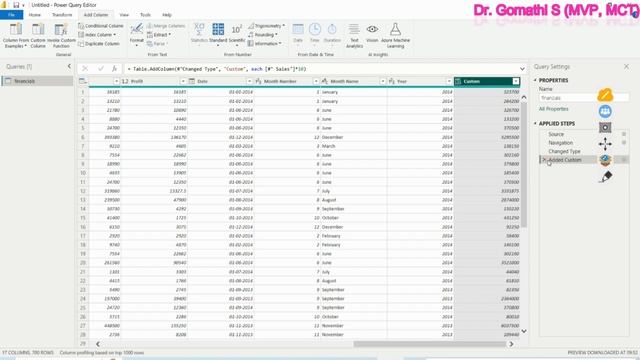Screen dimensions: 640x360
Task: Open settings gear for Navigation step
Action: click(624, 142)
